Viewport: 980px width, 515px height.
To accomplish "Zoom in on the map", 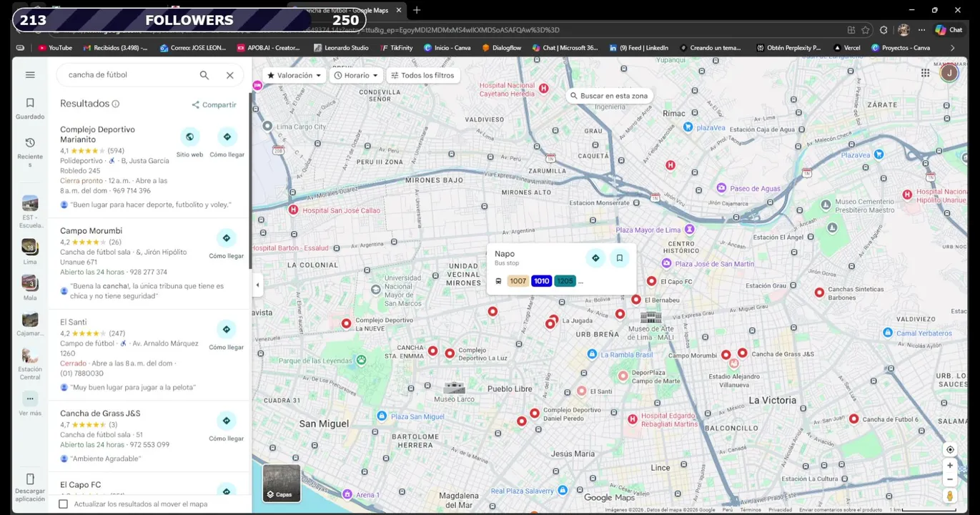I will tap(950, 466).
